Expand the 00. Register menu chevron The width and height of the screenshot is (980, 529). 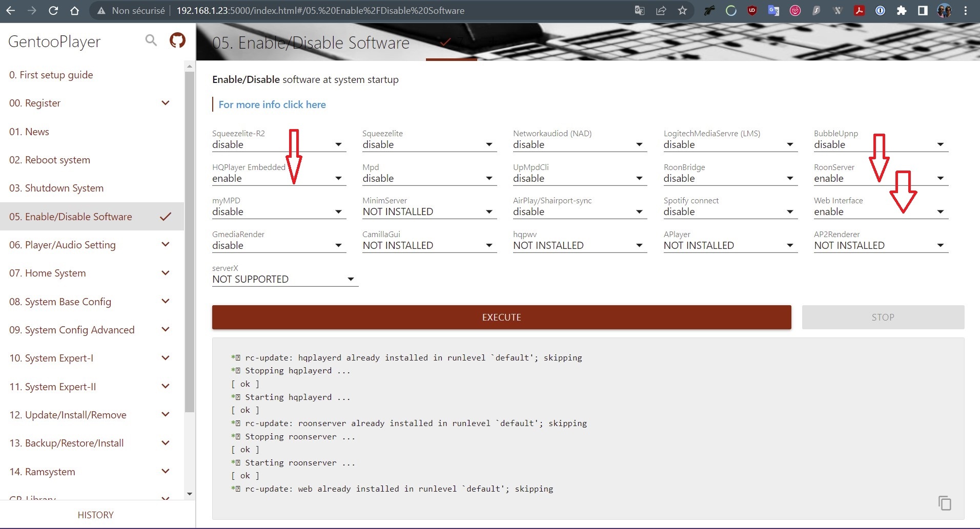(166, 103)
